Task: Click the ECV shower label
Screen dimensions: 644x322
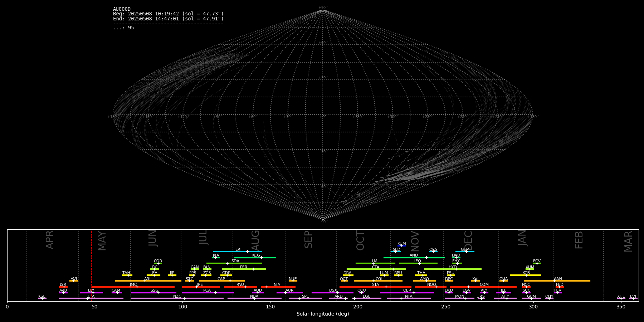Action: point(537,261)
